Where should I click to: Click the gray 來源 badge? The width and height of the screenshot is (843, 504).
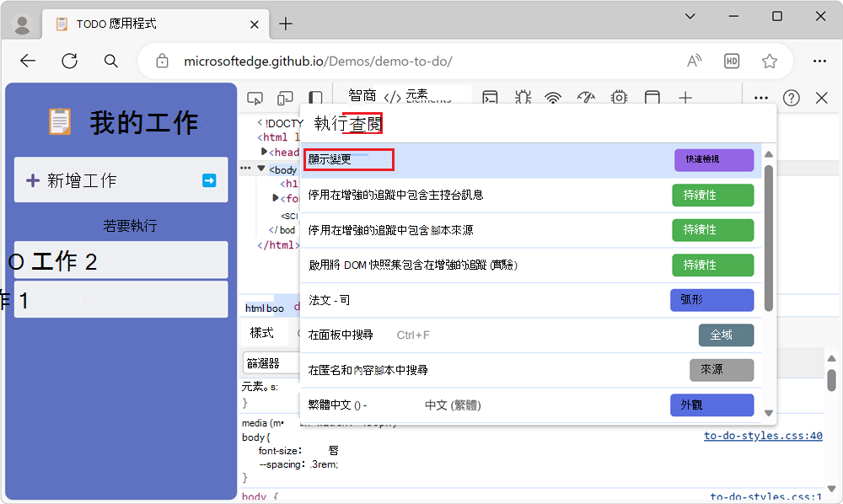click(x=722, y=370)
